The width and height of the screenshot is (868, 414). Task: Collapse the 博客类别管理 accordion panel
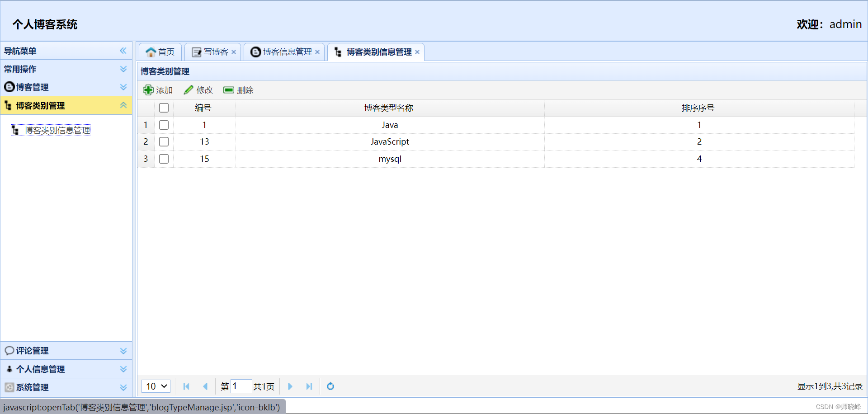tap(123, 105)
